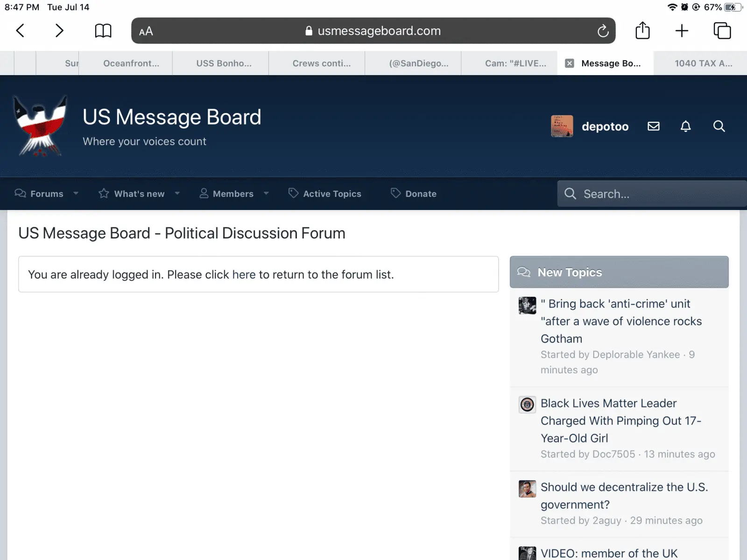Go back with Safari back arrow
This screenshot has height=560, width=747.
pos(20,31)
